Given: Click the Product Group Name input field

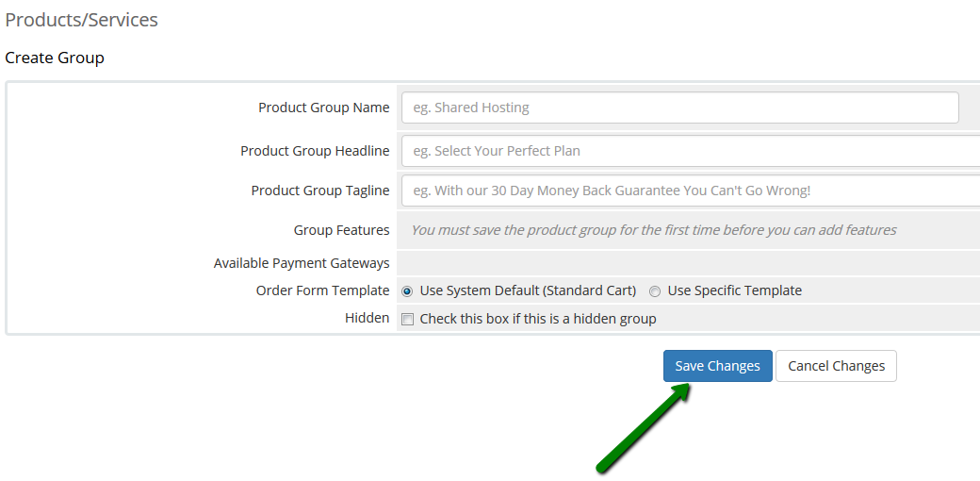Looking at the screenshot, I should [679, 108].
